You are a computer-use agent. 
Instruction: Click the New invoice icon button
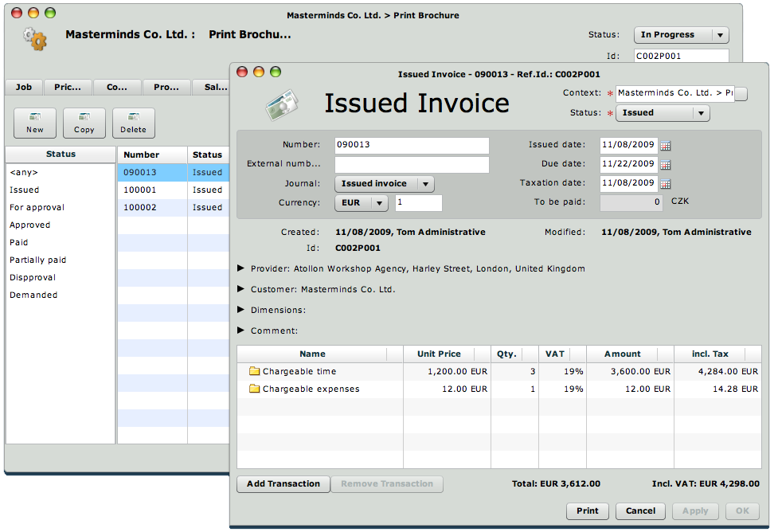click(35, 123)
